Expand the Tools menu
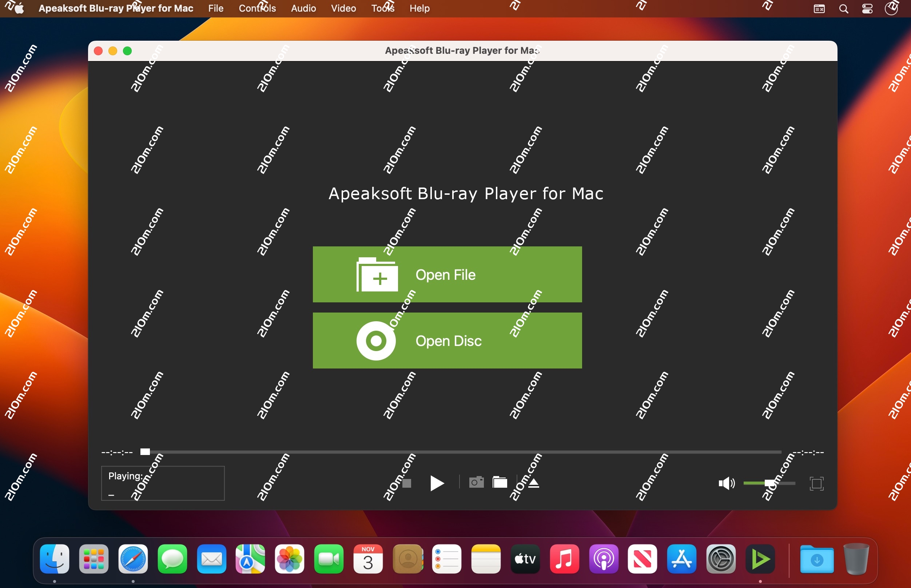This screenshot has height=588, width=911. tap(382, 8)
